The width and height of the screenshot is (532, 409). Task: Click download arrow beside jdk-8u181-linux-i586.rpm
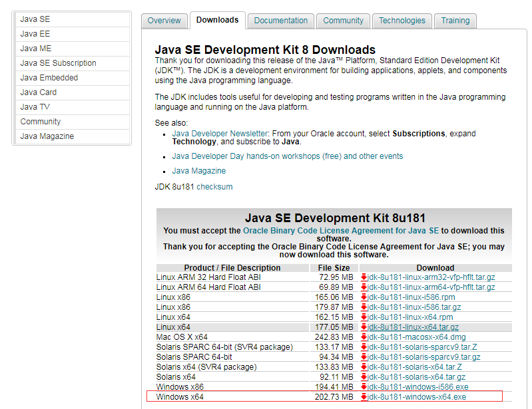click(x=364, y=297)
